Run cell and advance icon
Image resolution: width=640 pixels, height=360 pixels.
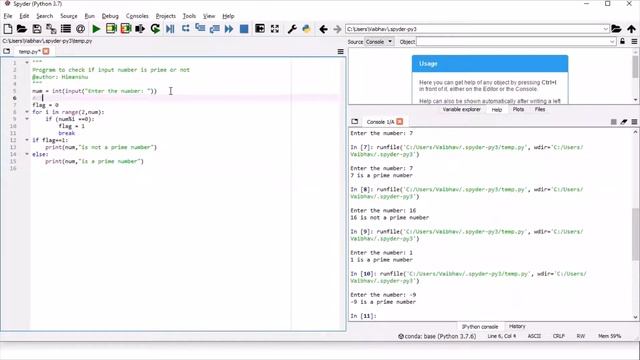pos(126,29)
